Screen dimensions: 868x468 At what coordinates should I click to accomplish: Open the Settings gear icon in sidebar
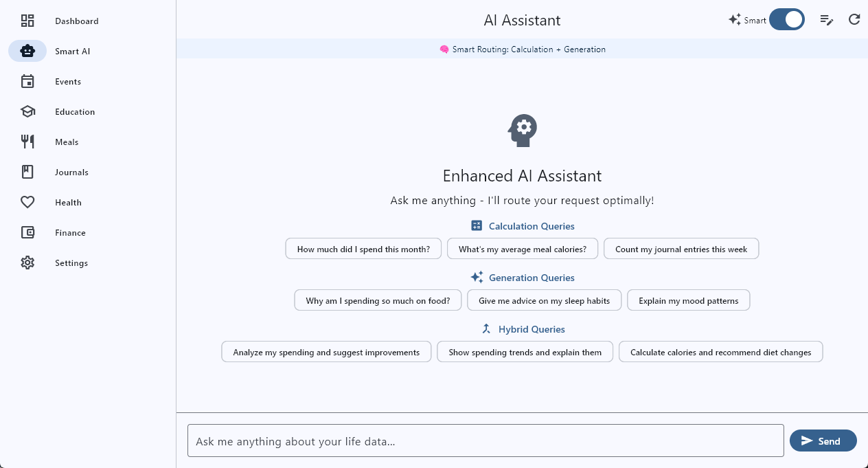pyautogui.click(x=27, y=263)
